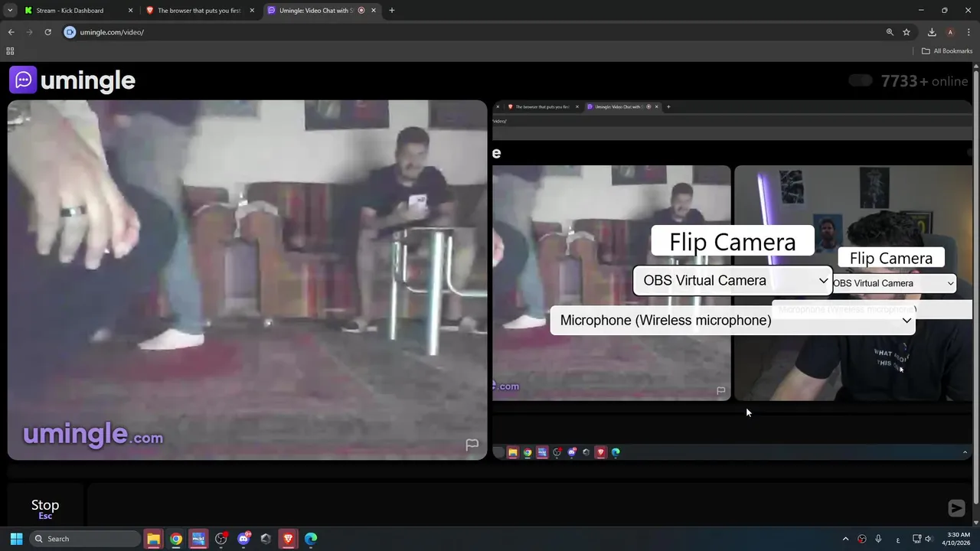Click the Umingle logo icon
Image resolution: width=980 pixels, height=551 pixels.
tap(23, 80)
